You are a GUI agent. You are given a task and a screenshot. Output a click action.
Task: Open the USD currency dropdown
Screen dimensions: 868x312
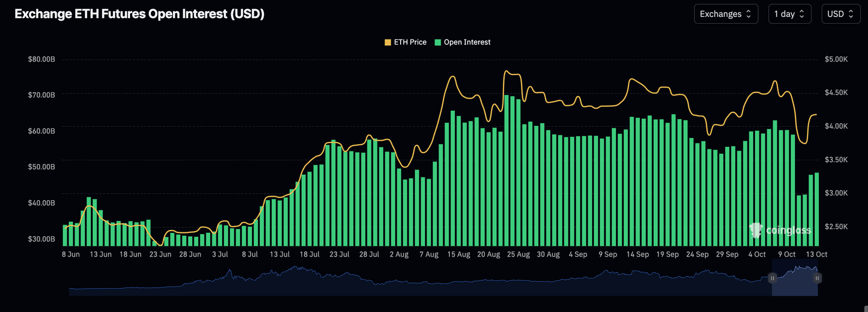840,14
